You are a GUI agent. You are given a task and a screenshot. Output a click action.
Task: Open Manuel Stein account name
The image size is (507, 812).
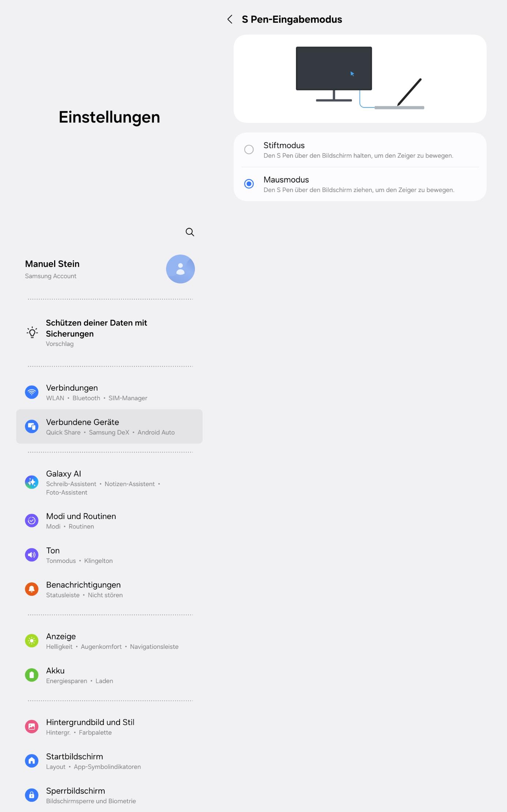(52, 264)
